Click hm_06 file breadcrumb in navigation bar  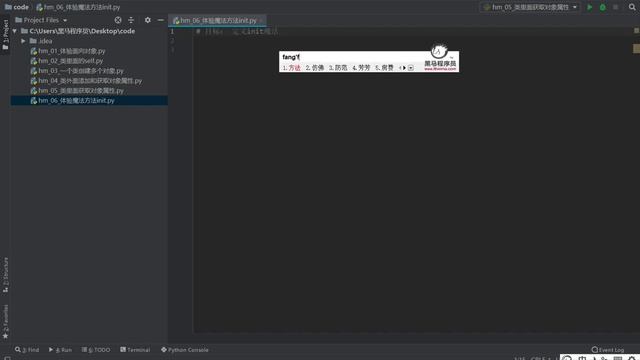coord(78,7)
